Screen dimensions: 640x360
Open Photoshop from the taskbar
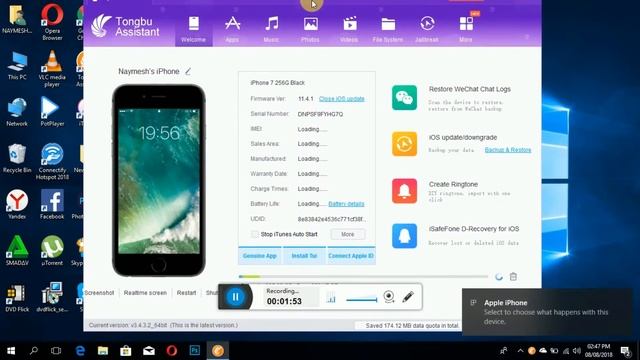[x=195, y=351]
